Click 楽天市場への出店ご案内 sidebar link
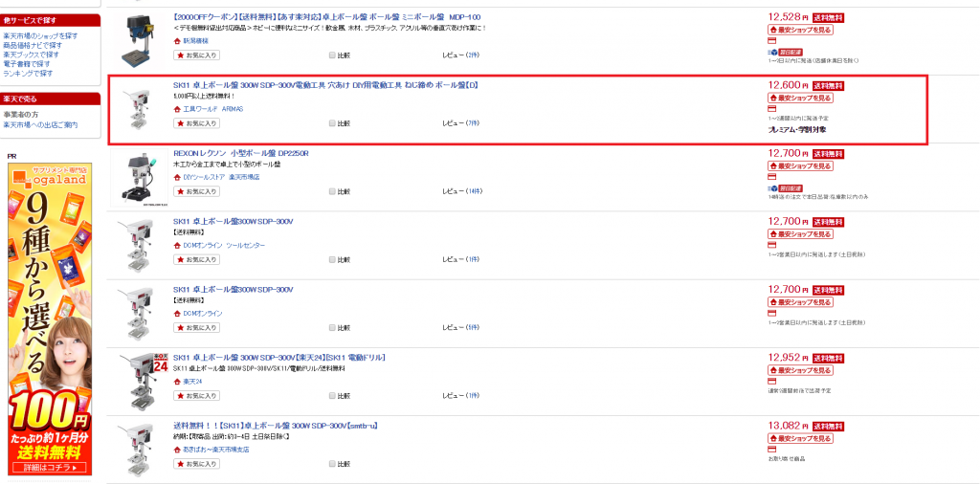Screen dimensions: 980x484 40,125
